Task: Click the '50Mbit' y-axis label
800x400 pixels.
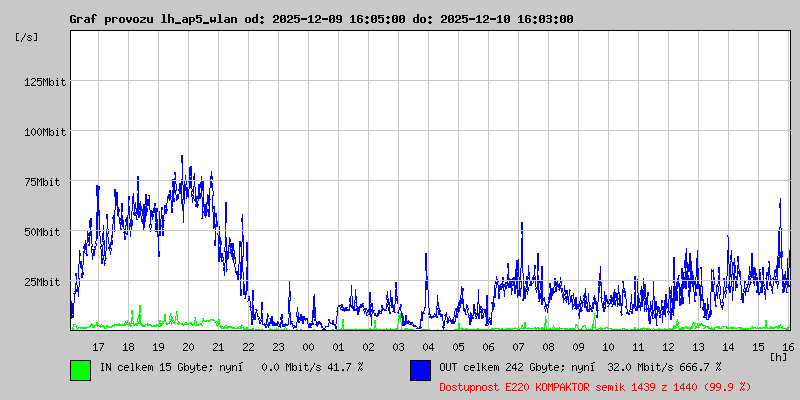Action: coord(42,232)
